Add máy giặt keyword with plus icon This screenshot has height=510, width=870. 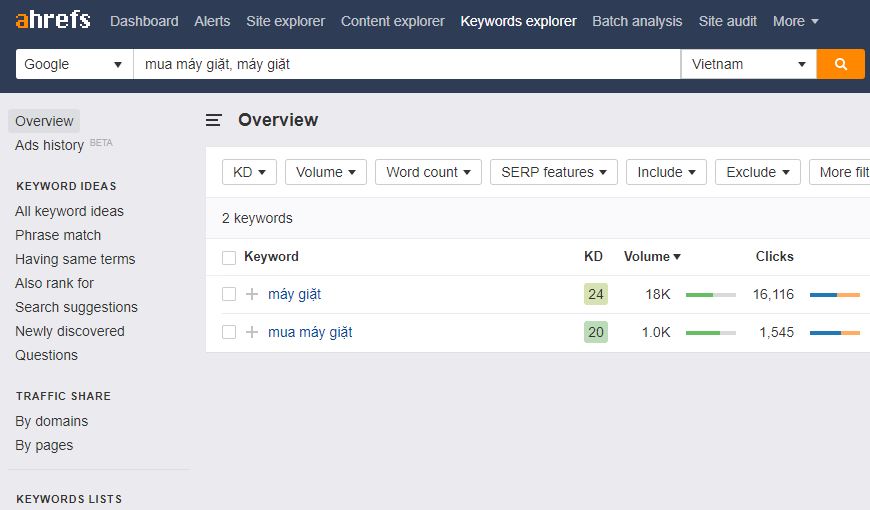(x=252, y=294)
